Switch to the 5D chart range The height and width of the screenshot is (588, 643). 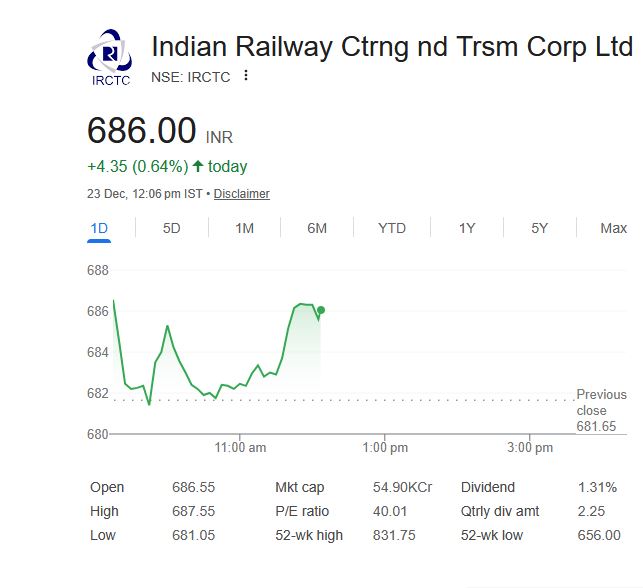(x=172, y=228)
